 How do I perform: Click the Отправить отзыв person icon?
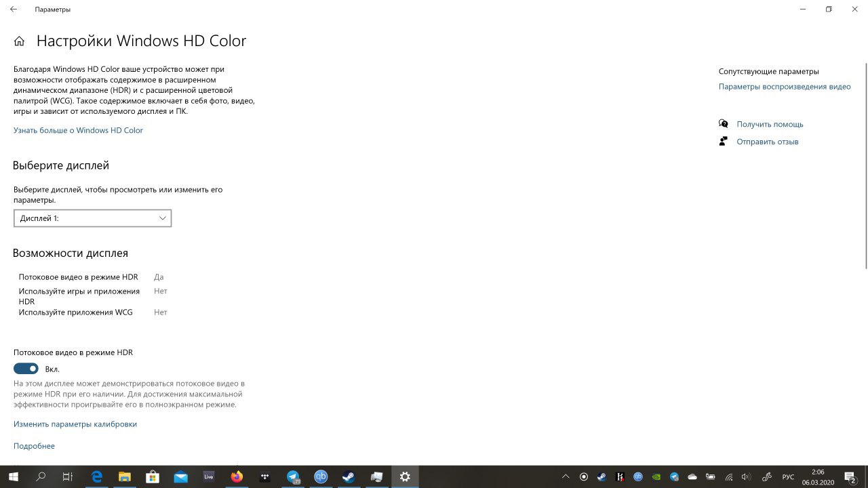click(723, 142)
